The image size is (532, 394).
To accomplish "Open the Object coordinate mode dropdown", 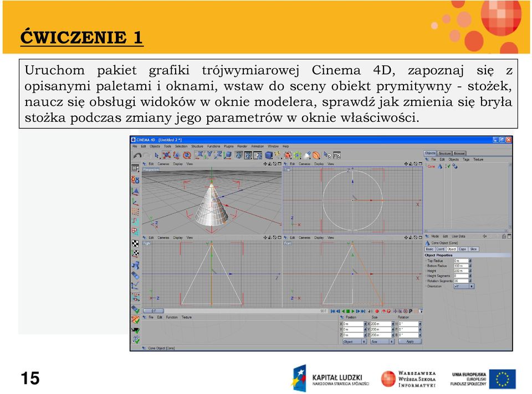I will 355,341.
